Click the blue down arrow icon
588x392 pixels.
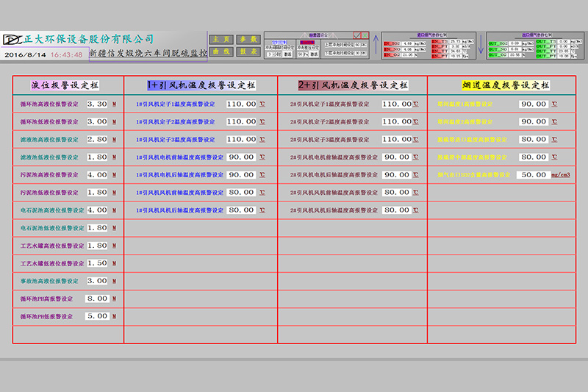click(481, 44)
